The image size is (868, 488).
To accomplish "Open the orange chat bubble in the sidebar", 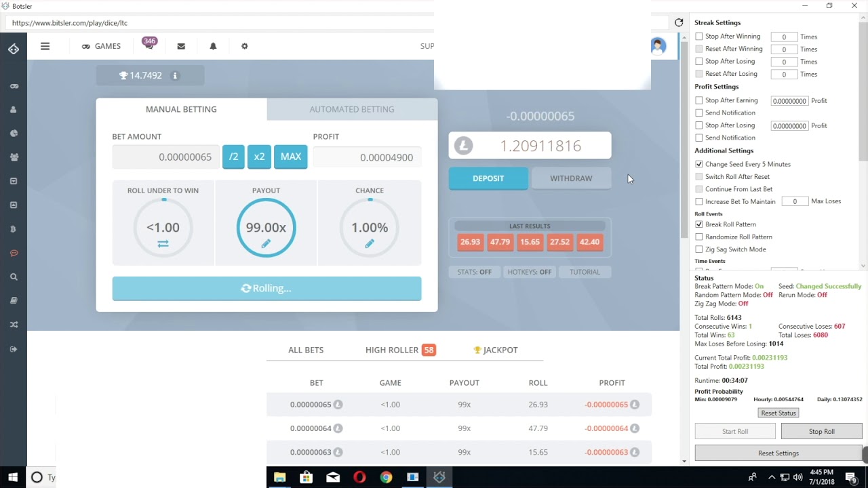I will coord(14,253).
